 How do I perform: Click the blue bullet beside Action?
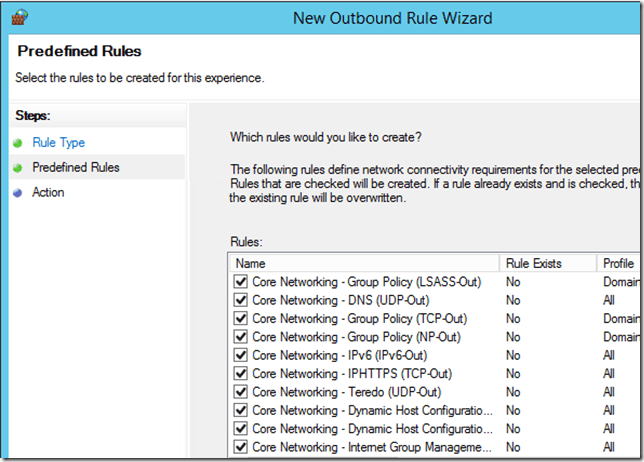pos(17,193)
